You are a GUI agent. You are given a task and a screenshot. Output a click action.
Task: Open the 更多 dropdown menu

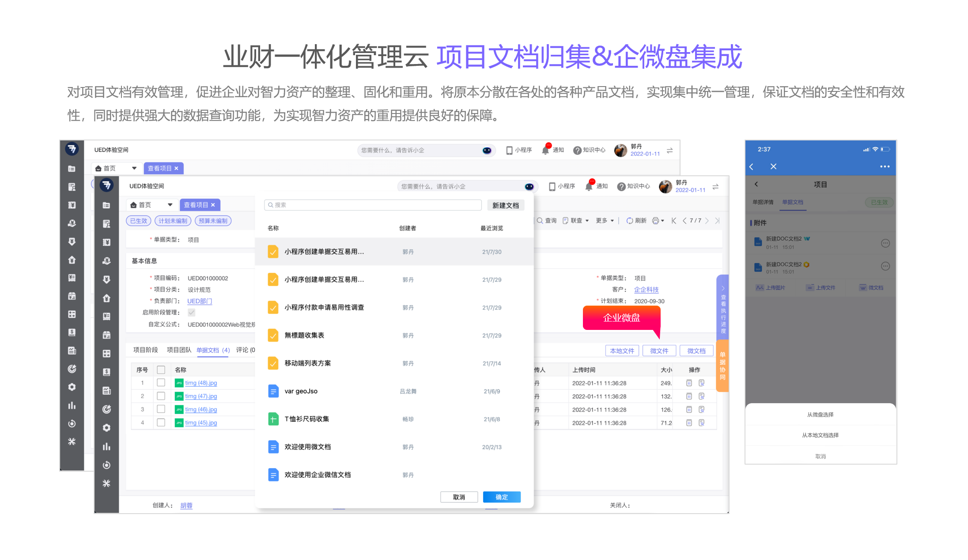point(605,221)
